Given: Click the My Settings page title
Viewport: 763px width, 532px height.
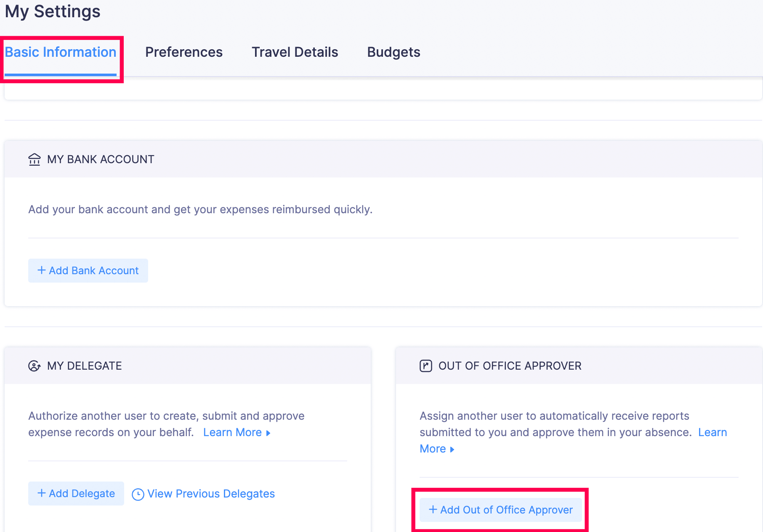Looking at the screenshot, I should point(53,11).
